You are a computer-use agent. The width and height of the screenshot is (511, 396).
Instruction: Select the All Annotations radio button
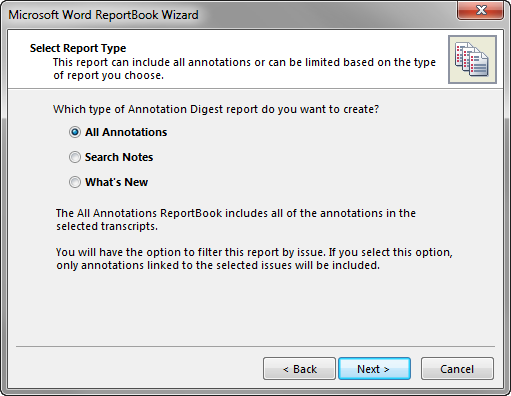[x=75, y=132]
